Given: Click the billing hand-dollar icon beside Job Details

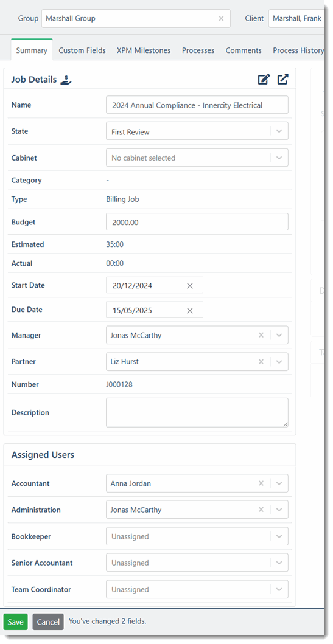Looking at the screenshot, I should (x=66, y=80).
